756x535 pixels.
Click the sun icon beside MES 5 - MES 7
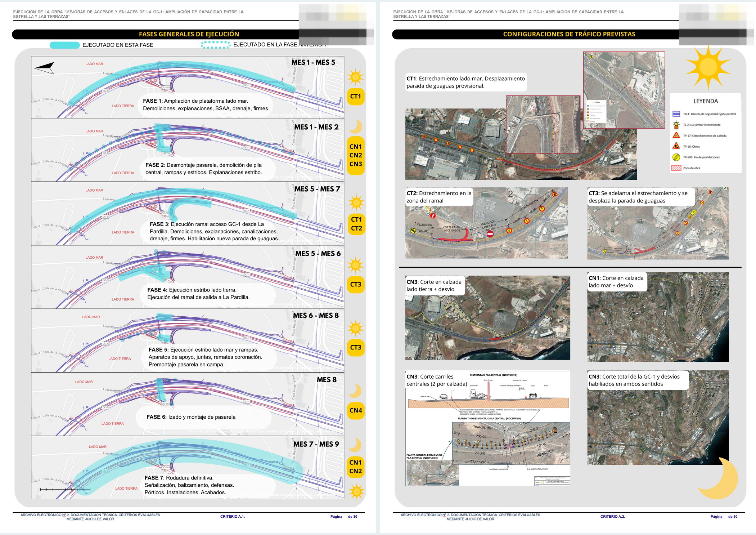[x=356, y=202]
